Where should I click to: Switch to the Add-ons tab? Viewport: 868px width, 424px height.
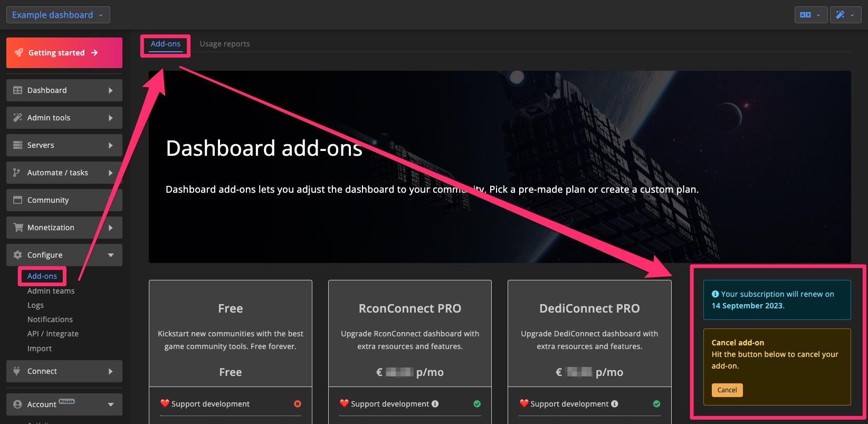pyautogui.click(x=166, y=44)
